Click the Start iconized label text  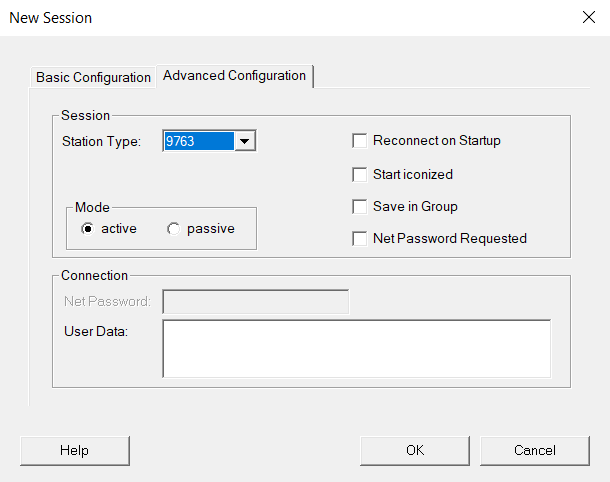(x=413, y=174)
